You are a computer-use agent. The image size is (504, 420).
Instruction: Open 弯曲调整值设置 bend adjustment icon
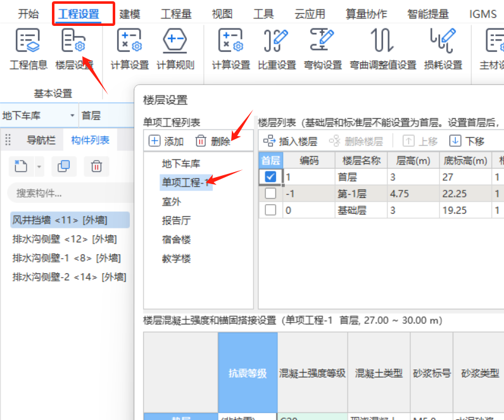[x=382, y=40]
